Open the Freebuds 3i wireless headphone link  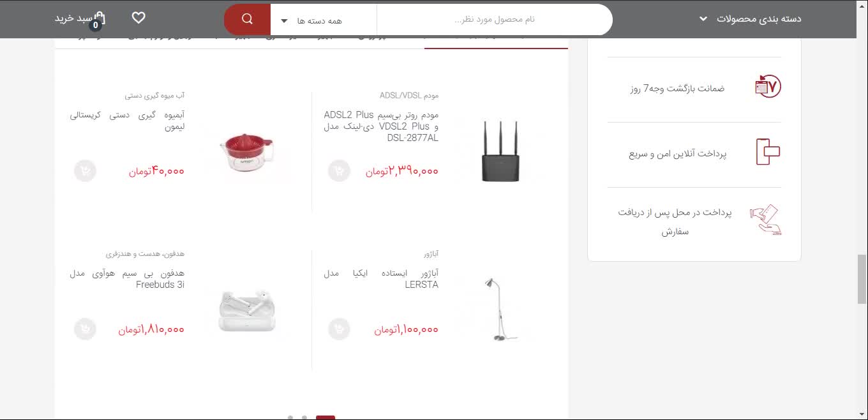coord(127,279)
